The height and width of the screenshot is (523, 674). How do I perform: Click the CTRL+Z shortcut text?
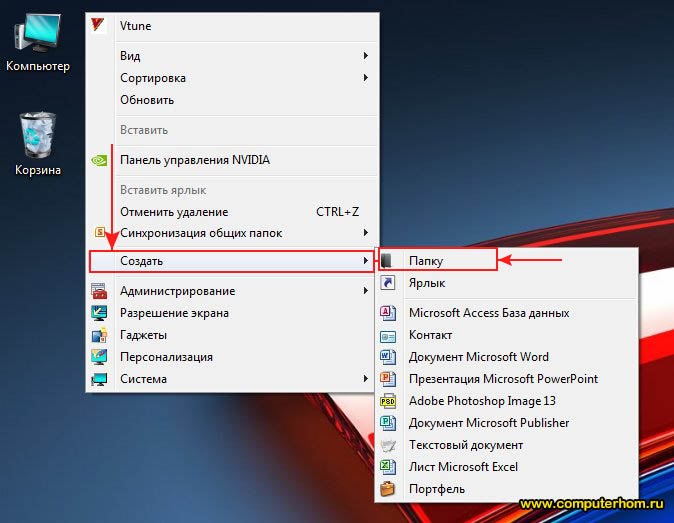[x=337, y=212]
